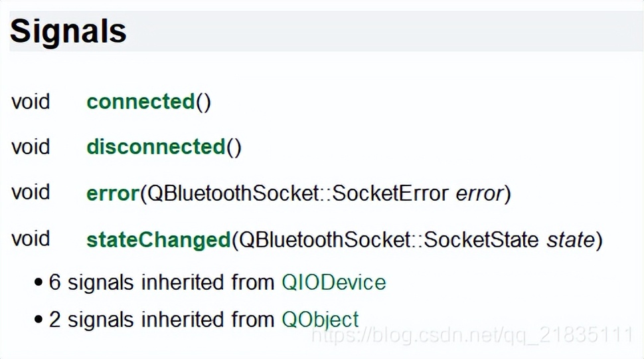Open the connected() signal link
The height and width of the screenshot is (359, 644).
[x=140, y=102]
